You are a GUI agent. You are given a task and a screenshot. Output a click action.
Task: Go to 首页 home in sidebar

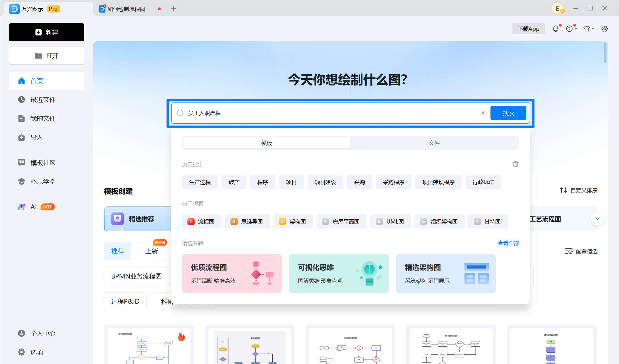point(47,81)
